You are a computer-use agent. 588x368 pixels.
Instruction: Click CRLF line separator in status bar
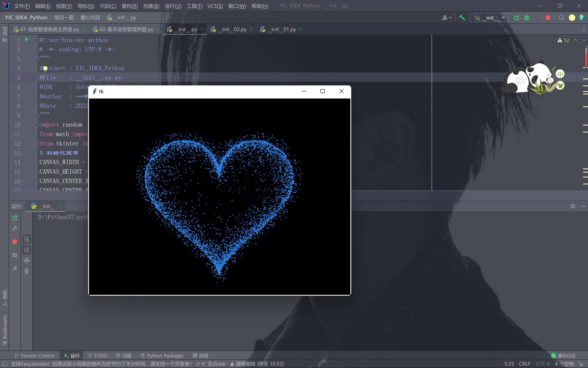pos(525,364)
